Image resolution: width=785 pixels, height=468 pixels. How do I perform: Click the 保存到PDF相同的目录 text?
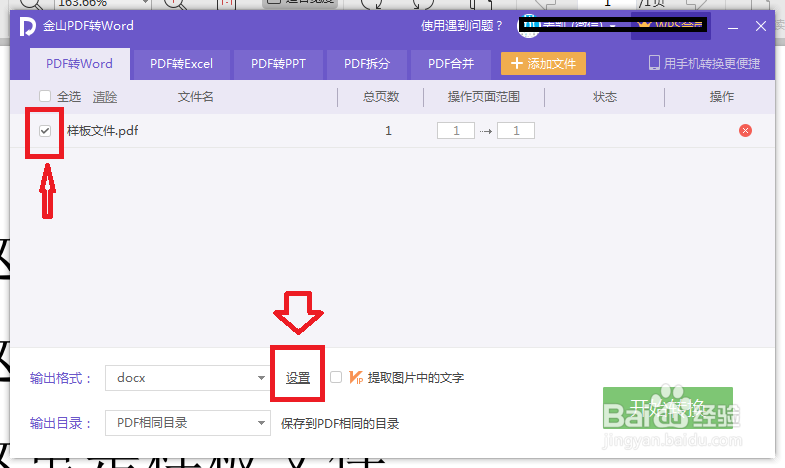[340, 423]
